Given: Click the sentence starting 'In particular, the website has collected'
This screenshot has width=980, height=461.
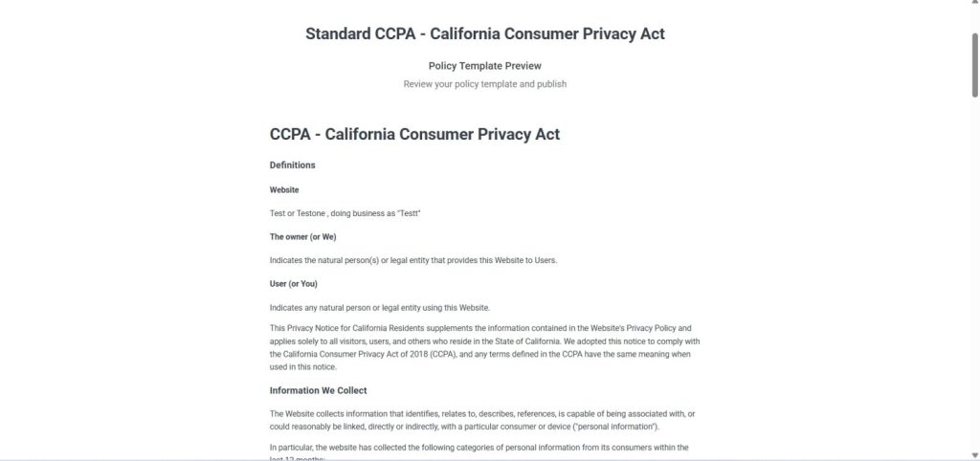Looking at the screenshot, I should pyautogui.click(x=479, y=448).
